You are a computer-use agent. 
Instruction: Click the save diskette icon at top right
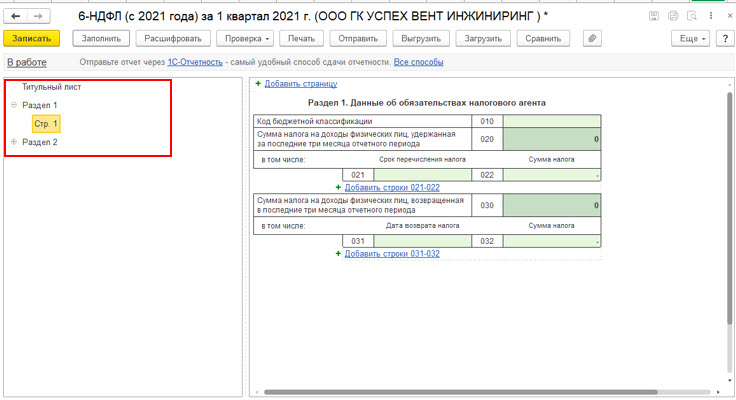tap(654, 16)
